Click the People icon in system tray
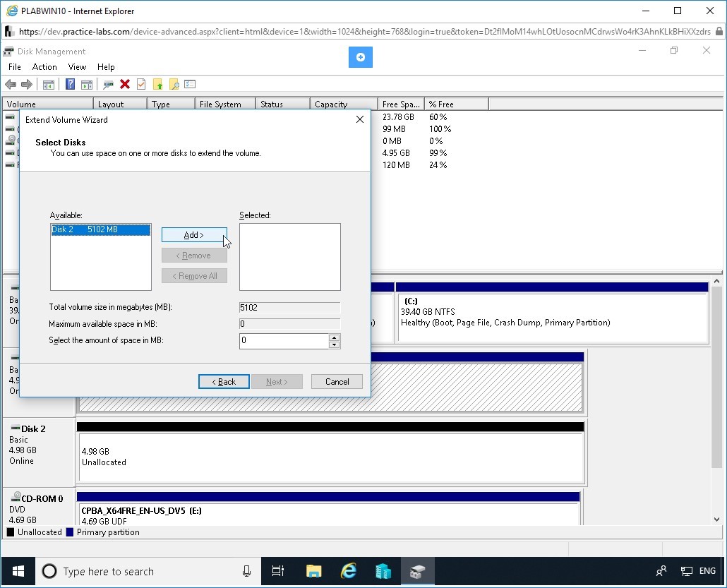Screen dimensions: 727x588 (661, 571)
